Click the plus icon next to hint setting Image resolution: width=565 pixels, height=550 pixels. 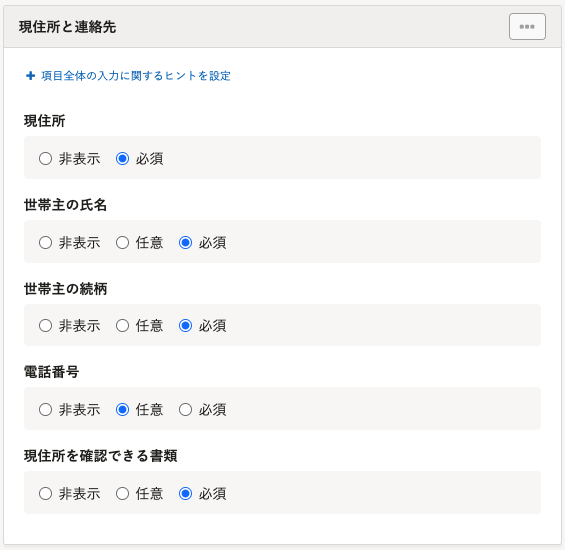[31, 76]
